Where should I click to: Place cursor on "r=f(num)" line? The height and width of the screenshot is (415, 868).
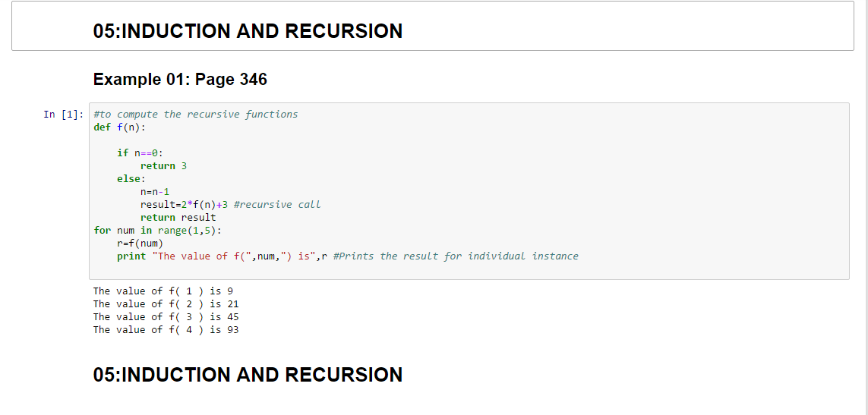point(140,244)
